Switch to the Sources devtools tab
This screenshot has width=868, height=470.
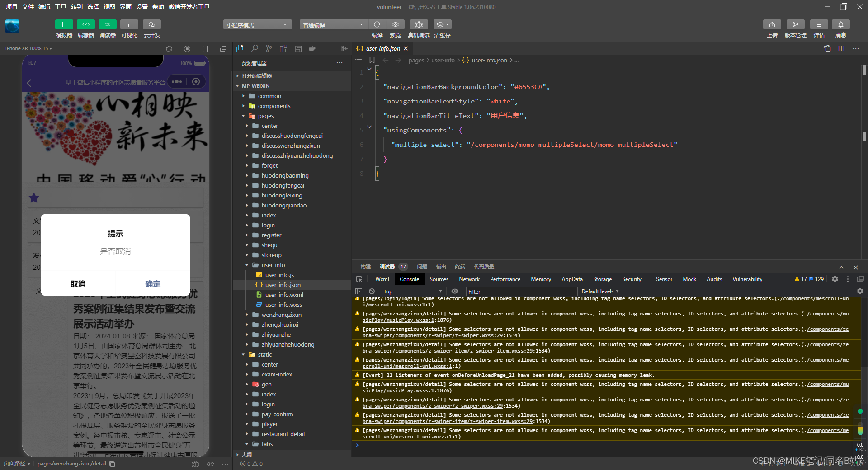point(439,279)
